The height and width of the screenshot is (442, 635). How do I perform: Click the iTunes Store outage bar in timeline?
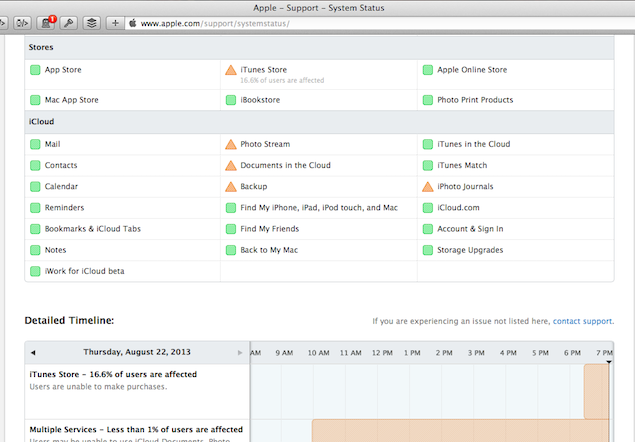point(597,391)
